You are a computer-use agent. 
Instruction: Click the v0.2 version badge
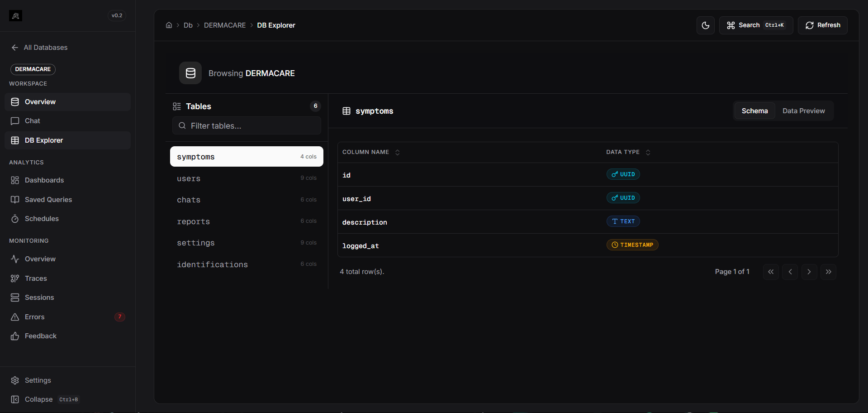117,15
